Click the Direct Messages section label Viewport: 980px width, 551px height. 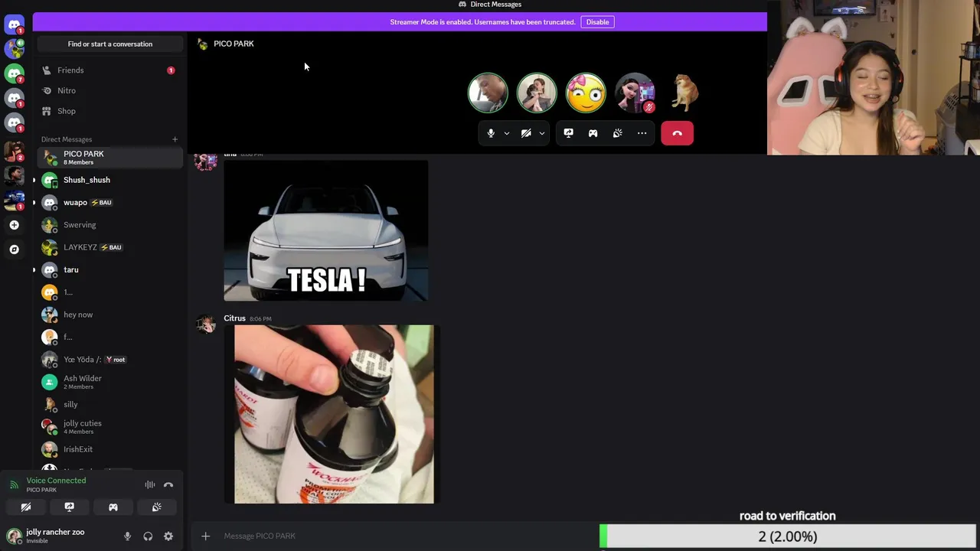(67, 139)
